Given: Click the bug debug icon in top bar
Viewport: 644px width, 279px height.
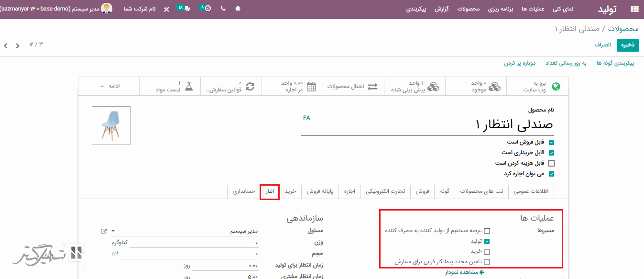Looking at the screenshot, I should tap(238, 9).
